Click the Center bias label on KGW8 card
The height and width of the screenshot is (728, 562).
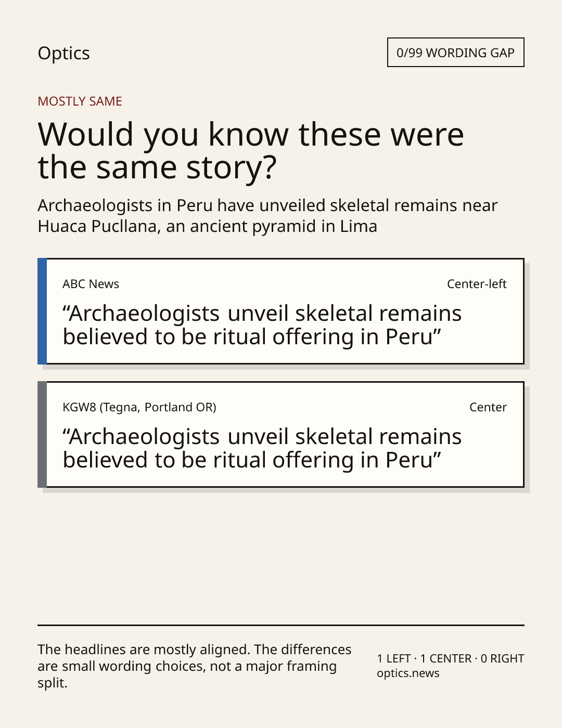tap(488, 407)
